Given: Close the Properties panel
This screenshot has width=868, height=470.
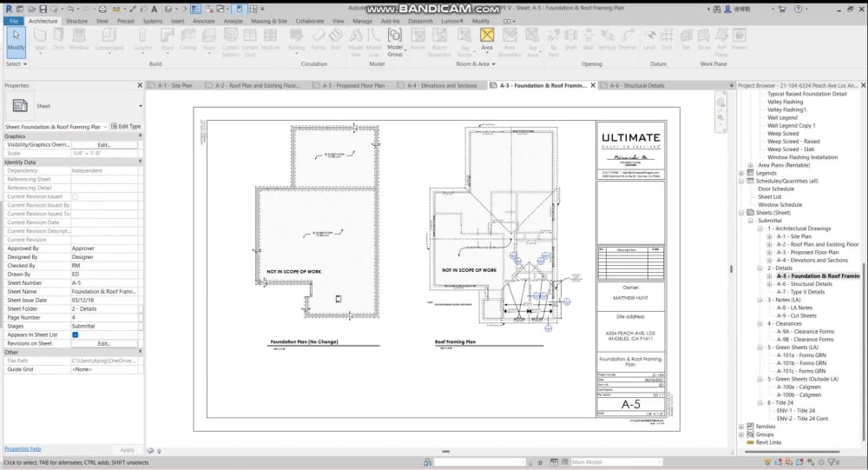Looking at the screenshot, I should [140, 85].
